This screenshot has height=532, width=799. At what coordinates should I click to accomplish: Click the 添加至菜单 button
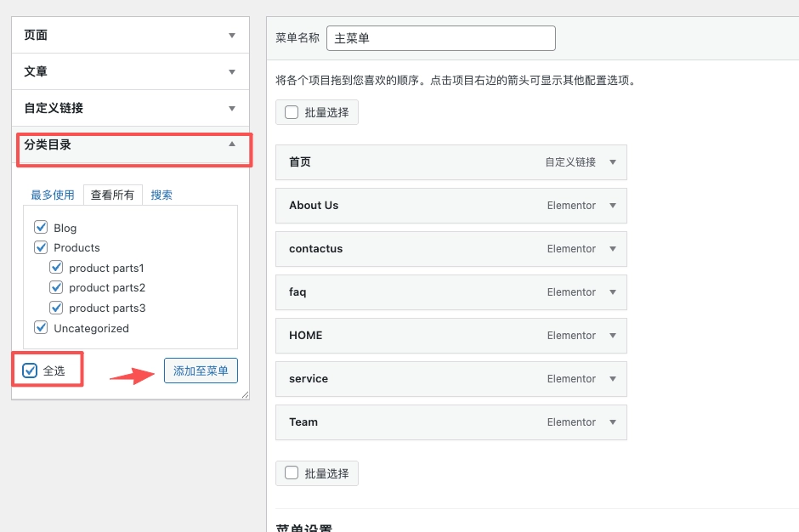[201, 371]
